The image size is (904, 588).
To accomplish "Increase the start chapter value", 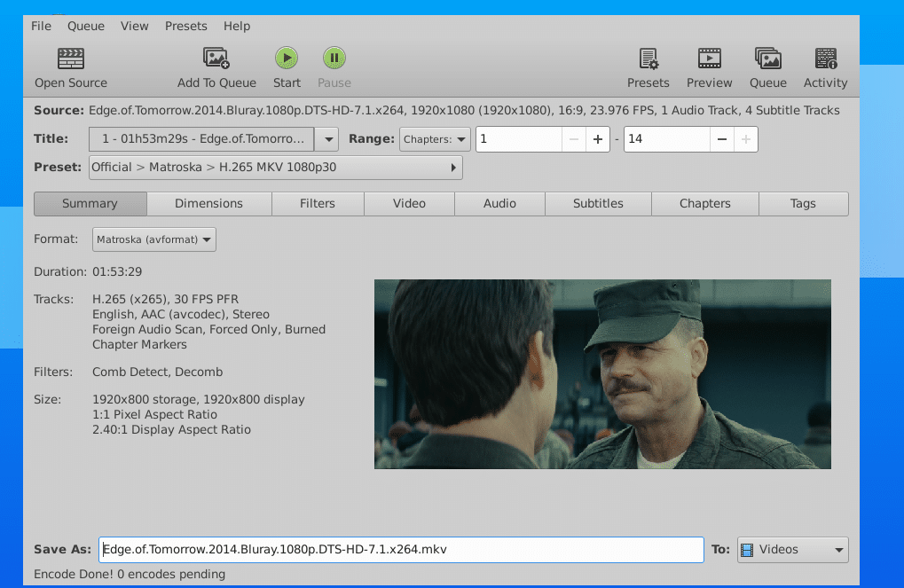I will [598, 139].
